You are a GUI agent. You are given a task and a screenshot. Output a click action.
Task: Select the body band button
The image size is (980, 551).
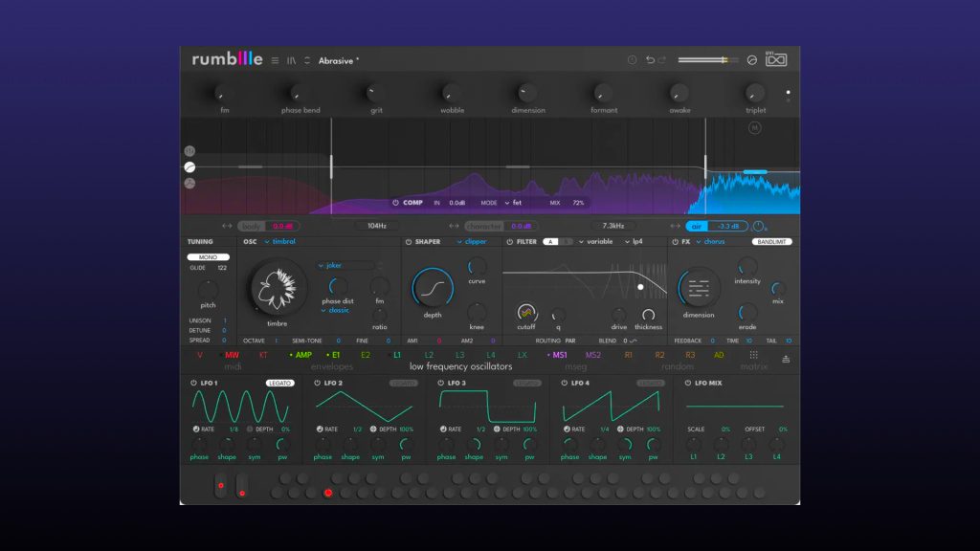(x=252, y=226)
